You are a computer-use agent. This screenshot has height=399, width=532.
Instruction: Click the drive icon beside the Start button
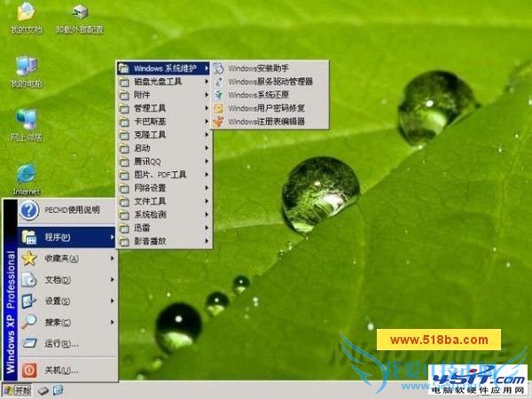43,391
